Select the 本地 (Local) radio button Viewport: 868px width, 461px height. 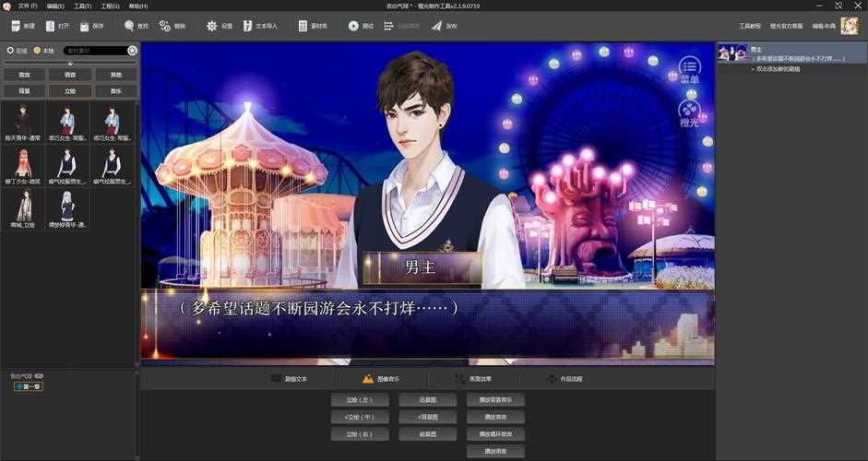37,51
